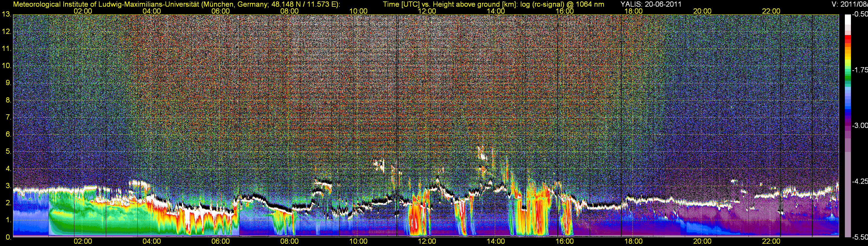868x246 pixels.
Task: Click the 10:00 label on the bottom time axis
Action: (358, 241)
